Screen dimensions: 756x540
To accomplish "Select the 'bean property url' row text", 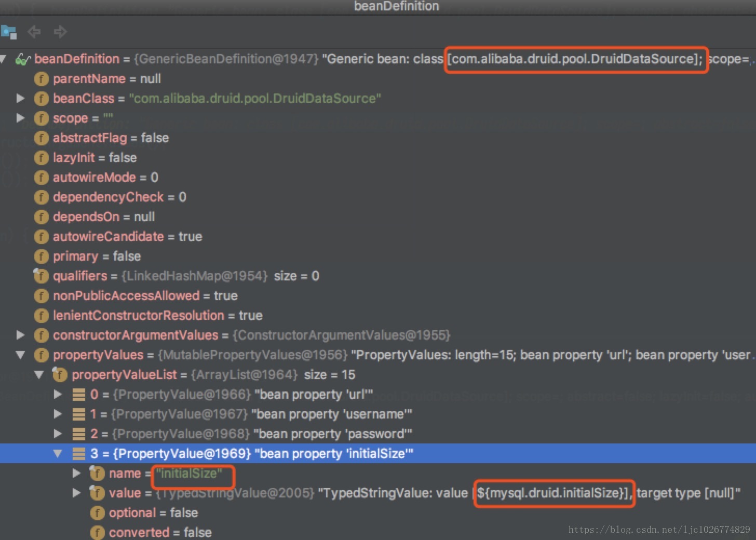I will pos(314,395).
